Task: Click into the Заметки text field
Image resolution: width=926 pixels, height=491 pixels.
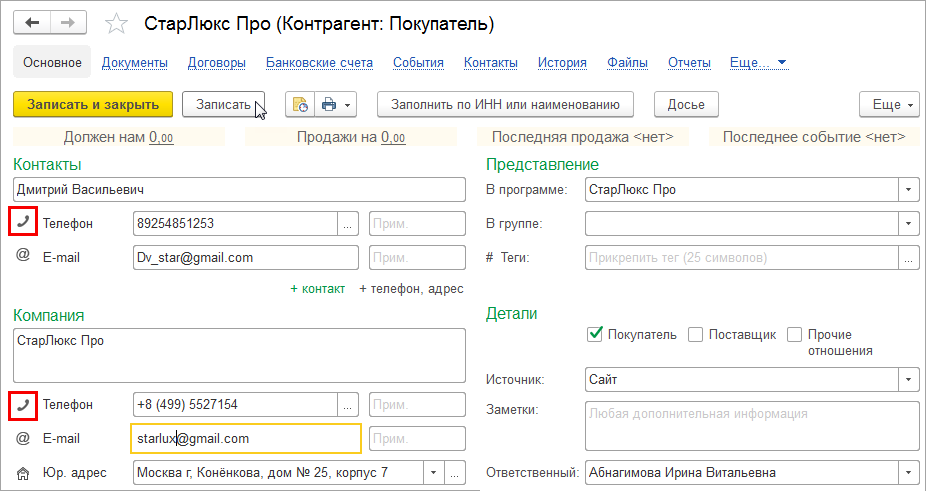Action: [750, 424]
